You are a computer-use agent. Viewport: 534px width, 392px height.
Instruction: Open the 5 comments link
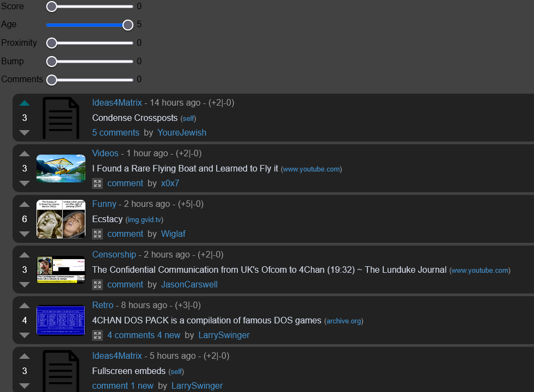[x=115, y=132]
